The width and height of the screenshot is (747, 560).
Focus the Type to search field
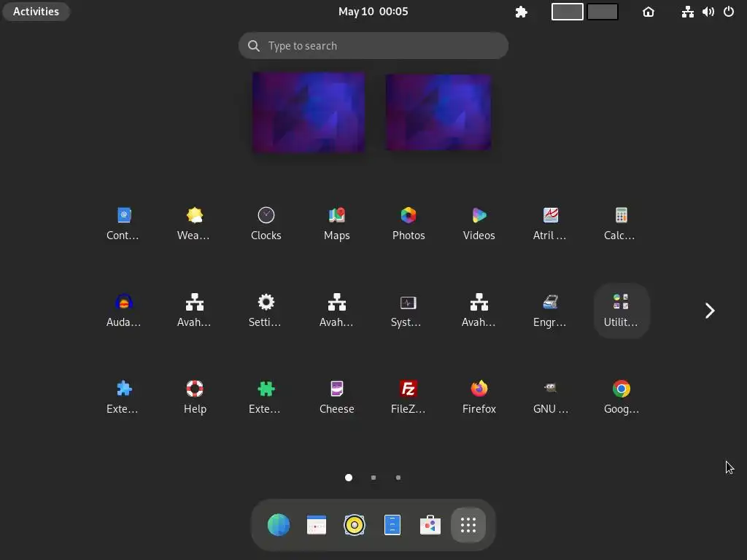point(373,46)
